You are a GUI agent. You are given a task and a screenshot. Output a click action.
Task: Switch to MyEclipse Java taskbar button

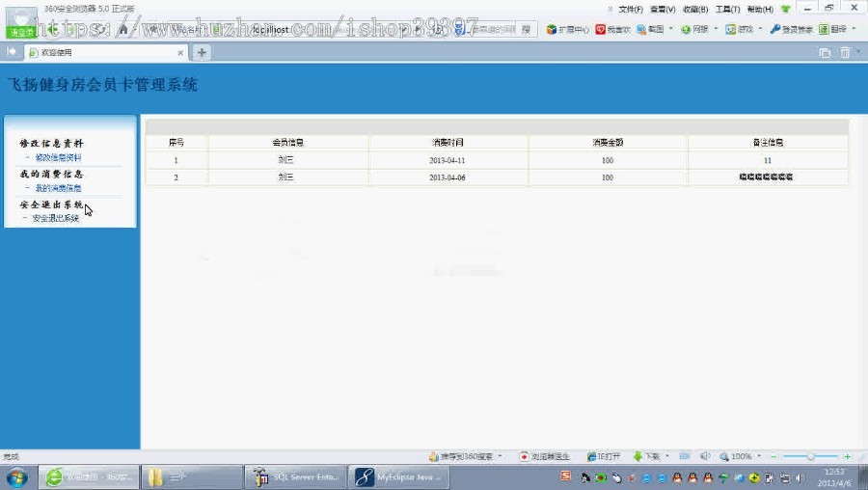point(398,476)
